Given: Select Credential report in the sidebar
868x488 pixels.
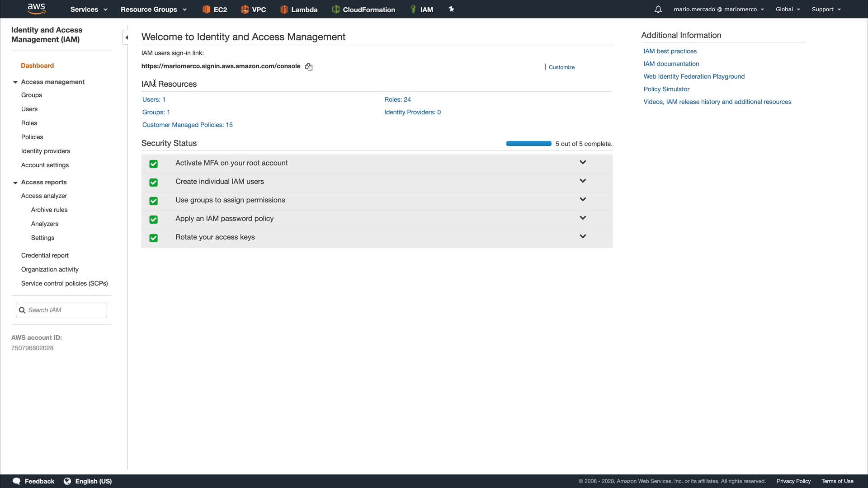Looking at the screenshot, I should (45, 255).
